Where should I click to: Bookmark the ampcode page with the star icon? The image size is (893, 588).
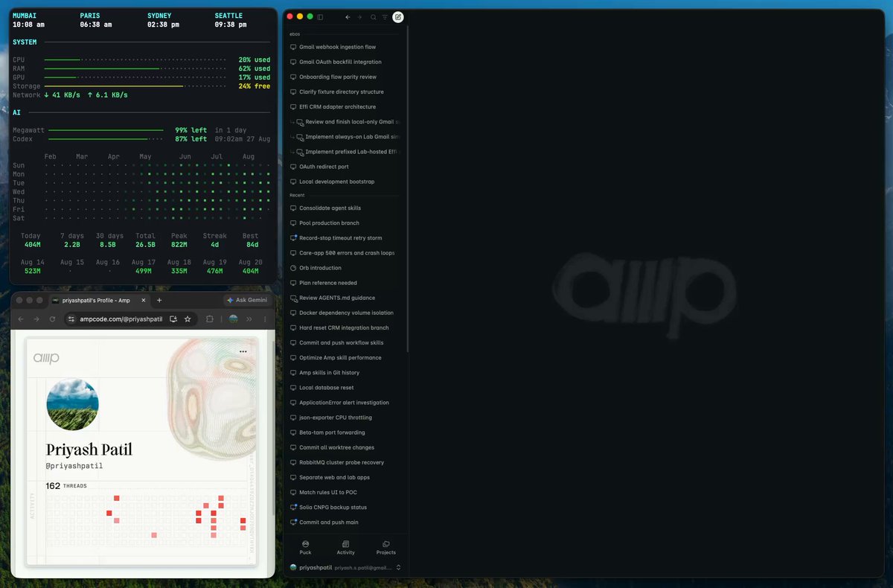[x=188, y=319]
